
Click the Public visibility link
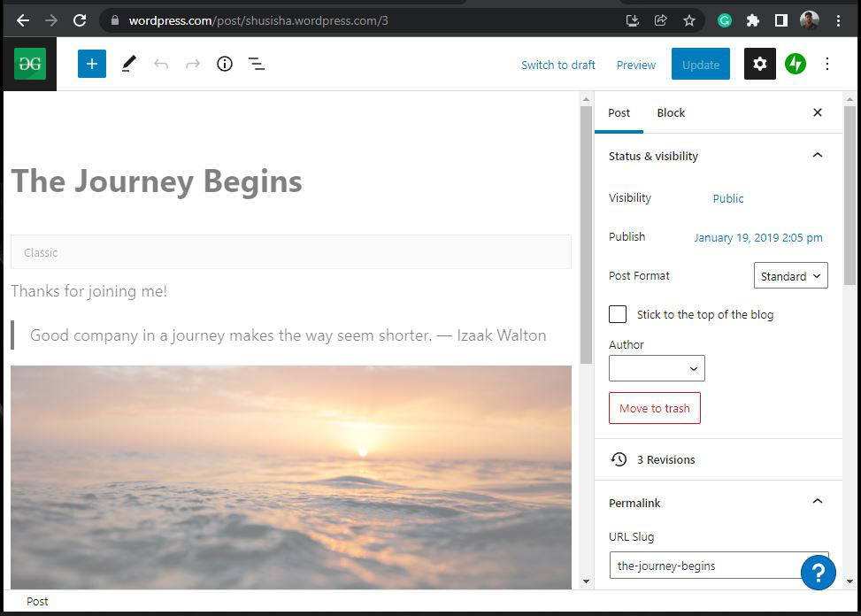tap(728, 199)
